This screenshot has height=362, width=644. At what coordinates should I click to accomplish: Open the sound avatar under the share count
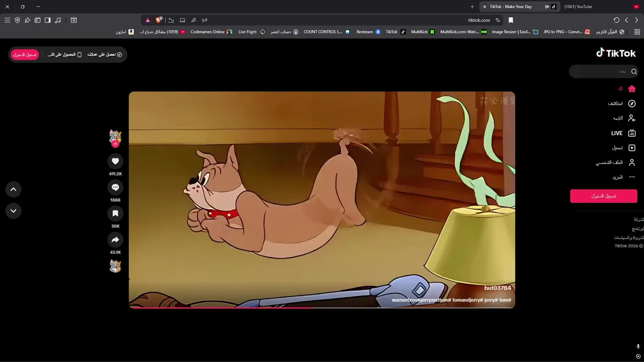(x=115, y=266)
